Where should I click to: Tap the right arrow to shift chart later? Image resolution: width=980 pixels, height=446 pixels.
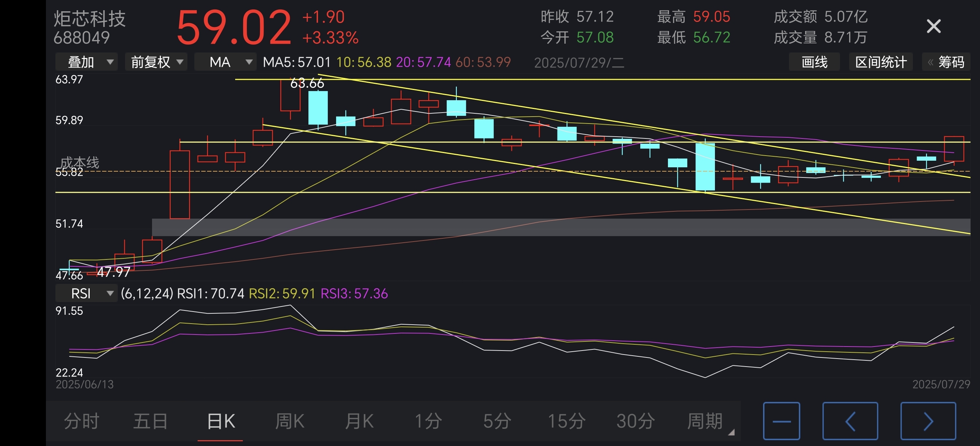tap(928, 421)
